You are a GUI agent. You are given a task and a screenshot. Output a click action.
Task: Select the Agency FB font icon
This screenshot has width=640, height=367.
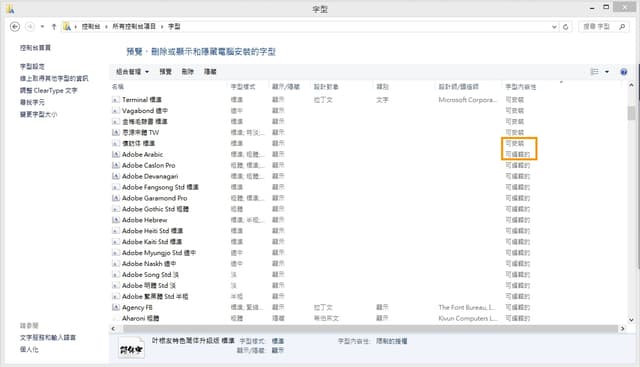point(116,307)
